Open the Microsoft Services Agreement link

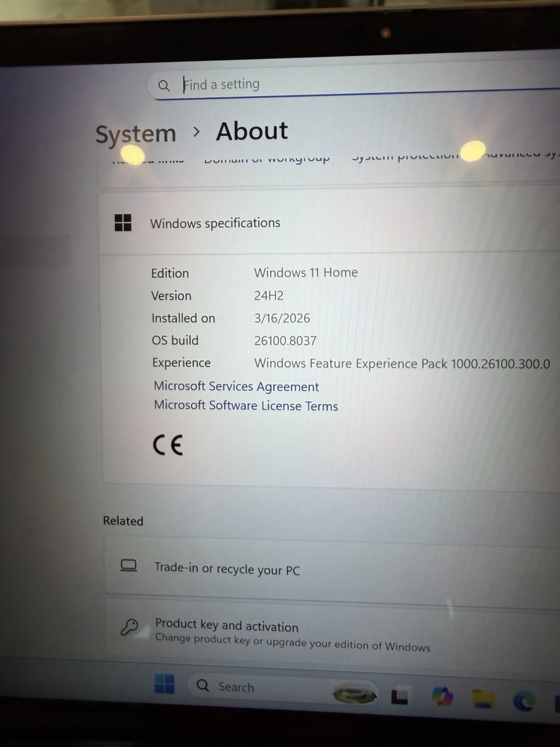tap(237, 386)
